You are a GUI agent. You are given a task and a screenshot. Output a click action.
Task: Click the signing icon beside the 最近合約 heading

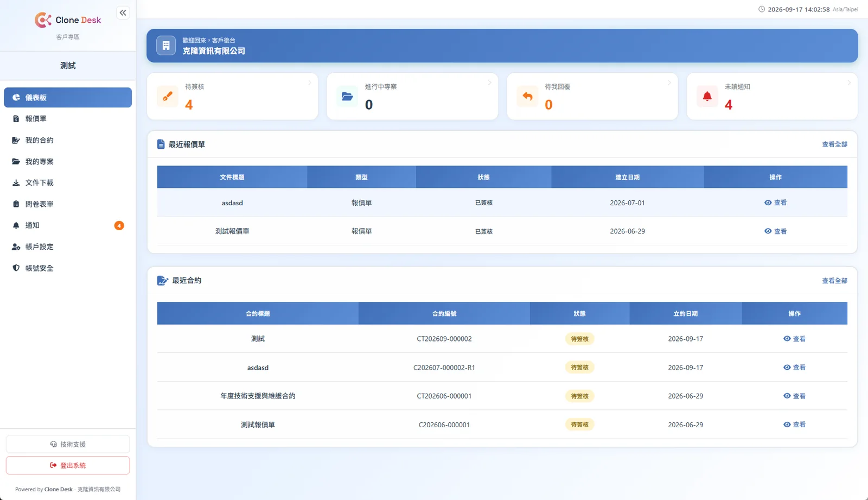pos(163,281)
